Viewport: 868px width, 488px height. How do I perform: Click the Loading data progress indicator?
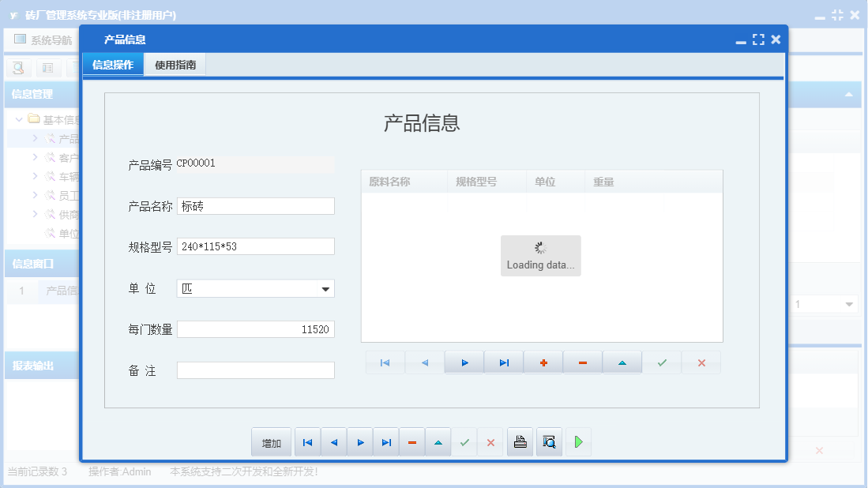coord(540,255)
